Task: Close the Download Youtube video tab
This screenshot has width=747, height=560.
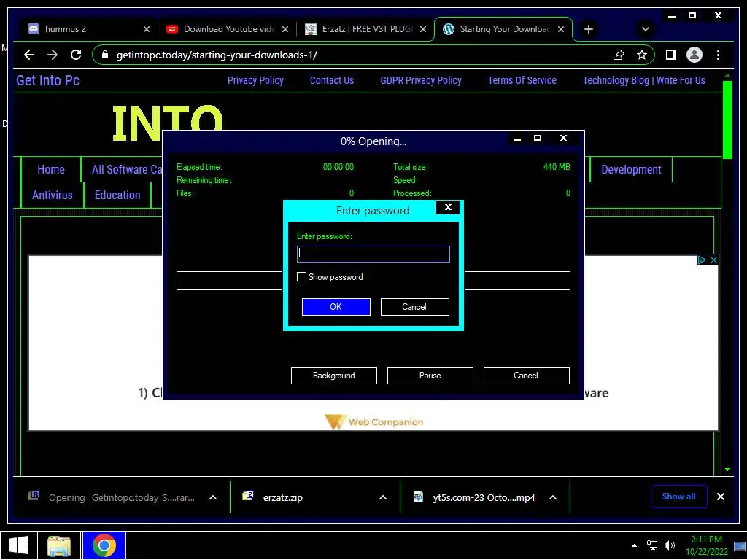Action: [x=285, y=29]
